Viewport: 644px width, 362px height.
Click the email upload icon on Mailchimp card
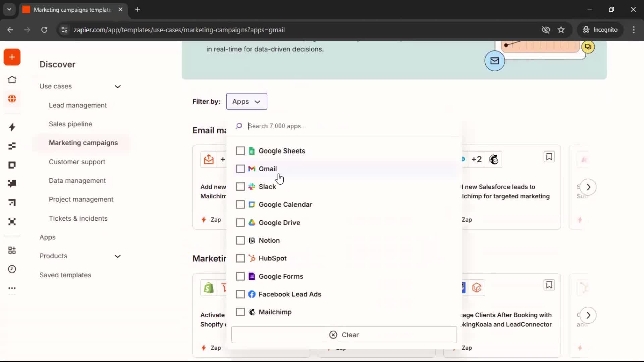click(x=209, y=159)
